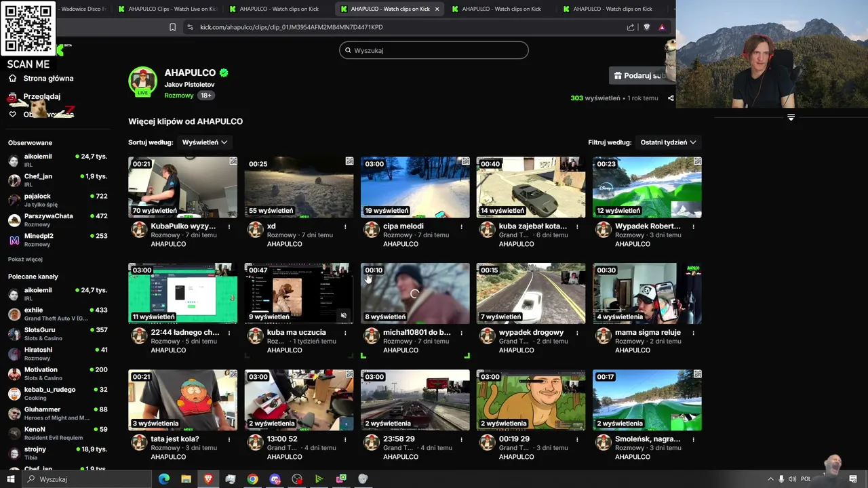Open followed channel ParszywaChata

58,220
